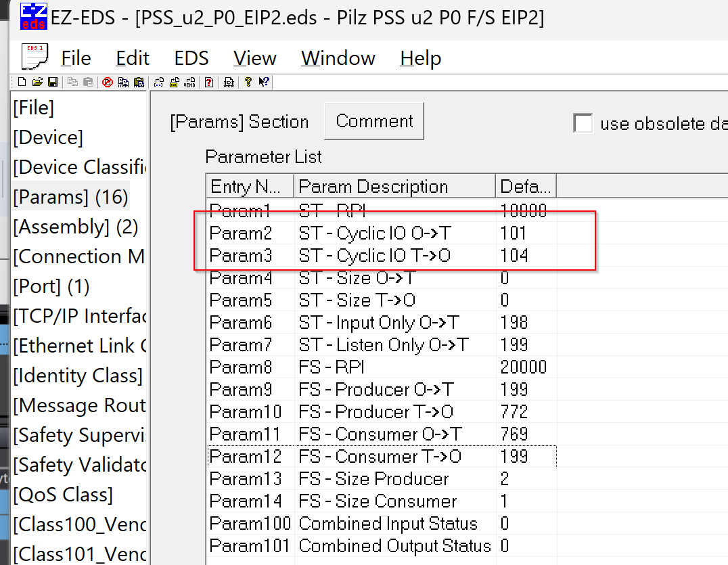Select the [Class101_Venc... section
Viewport: 728px width, 565px height.
tap(79, 554)
